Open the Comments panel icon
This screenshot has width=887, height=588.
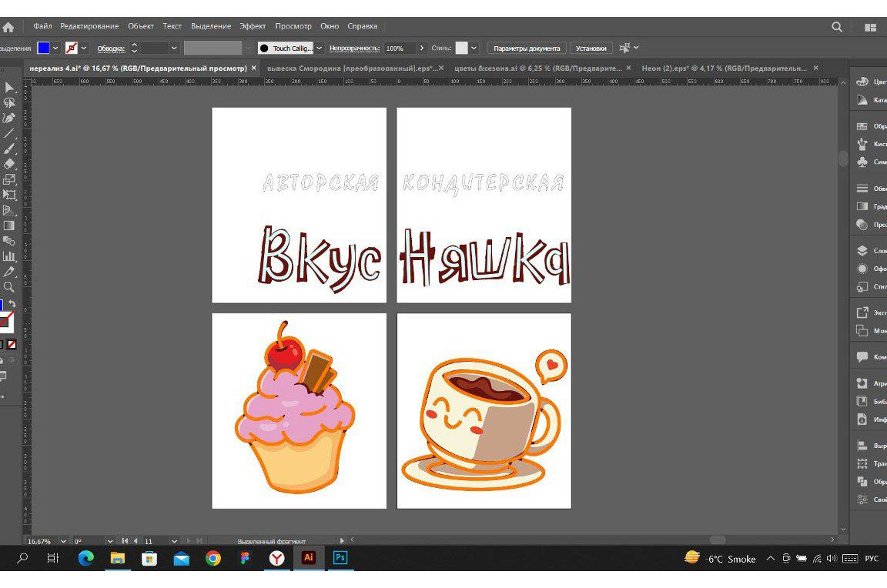(x=862, y=357)
